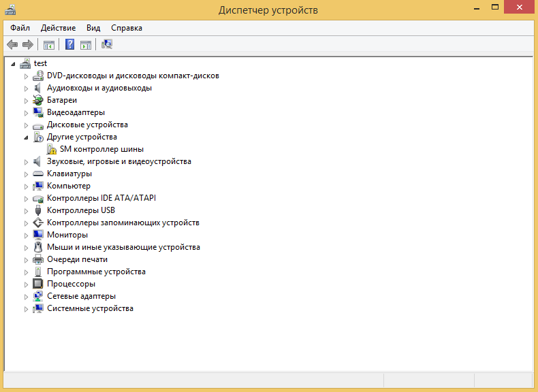Expand the Видеоадаптеры category arrow
The width and height of the screenshot is (538, 392).
(x=26, y=113)
